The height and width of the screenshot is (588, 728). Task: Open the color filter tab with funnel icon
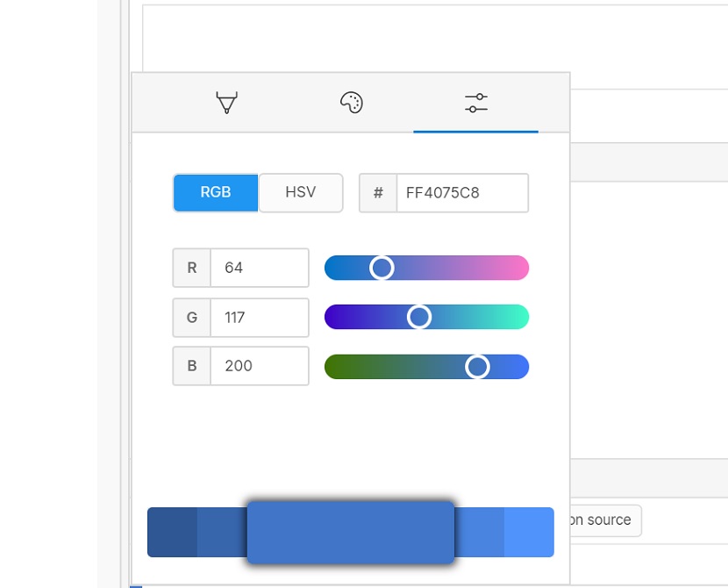tap(226, 104)
